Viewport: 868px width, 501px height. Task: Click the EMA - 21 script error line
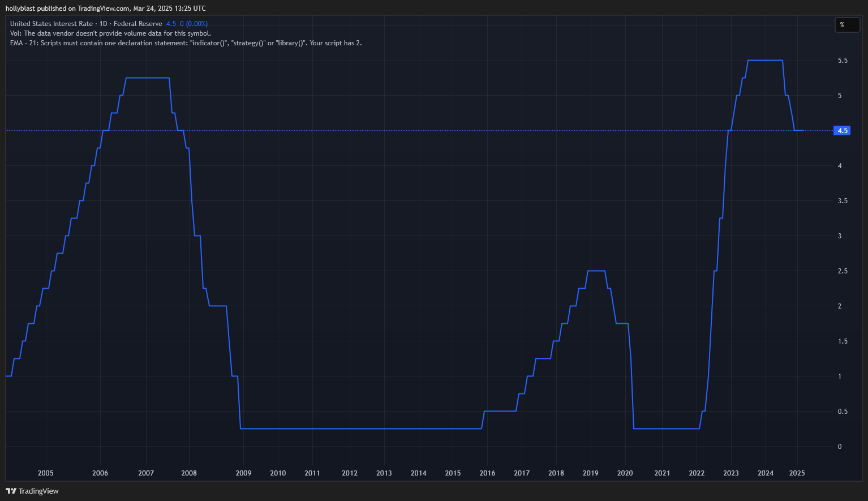tap(186, 43)
